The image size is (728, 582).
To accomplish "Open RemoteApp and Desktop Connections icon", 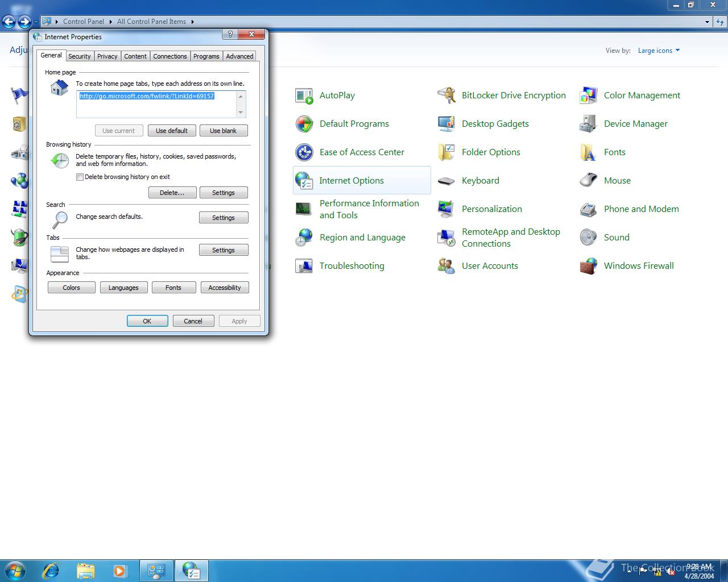I will 446,238.
